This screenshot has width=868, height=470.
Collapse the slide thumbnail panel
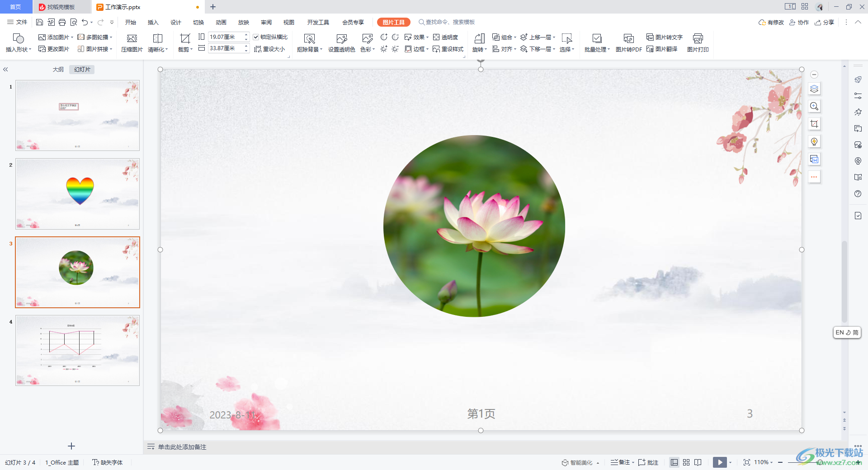click(x=5, y=70)
